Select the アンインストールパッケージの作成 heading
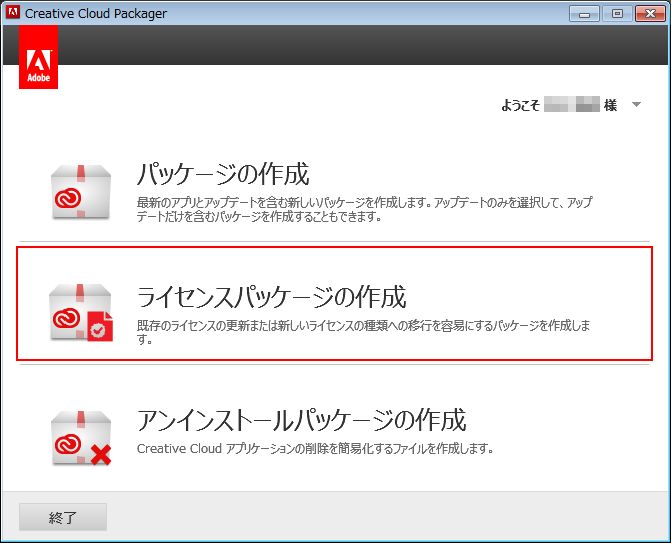 click(x=301, y=420)
